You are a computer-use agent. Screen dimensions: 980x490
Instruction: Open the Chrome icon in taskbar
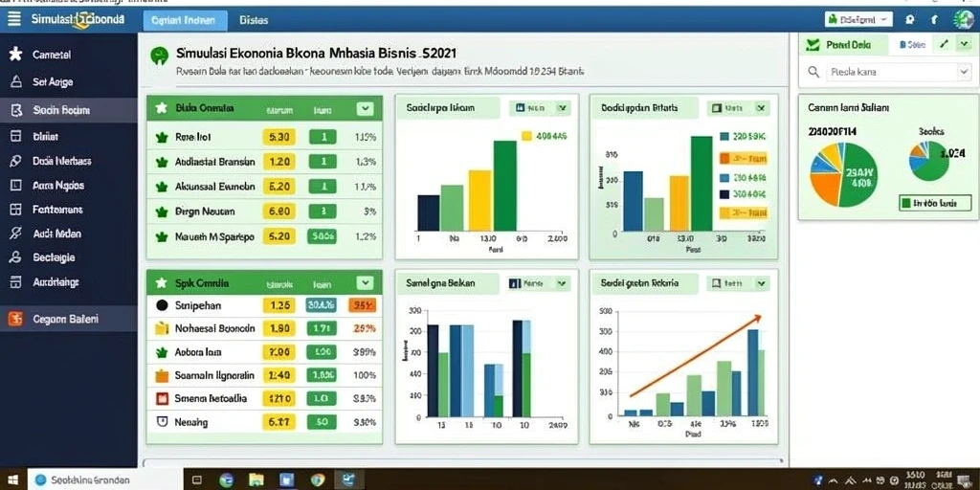pos(318,480)
